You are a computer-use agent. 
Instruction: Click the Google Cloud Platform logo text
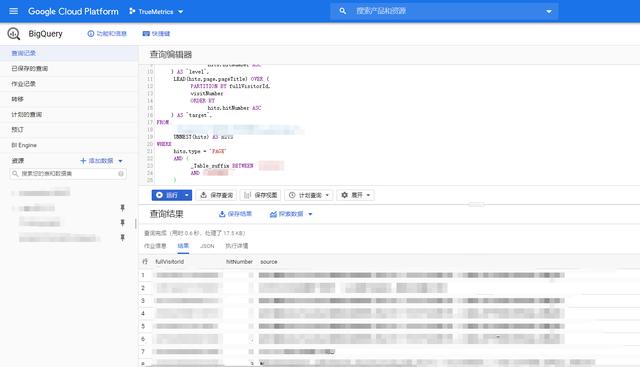coord(73,11)
